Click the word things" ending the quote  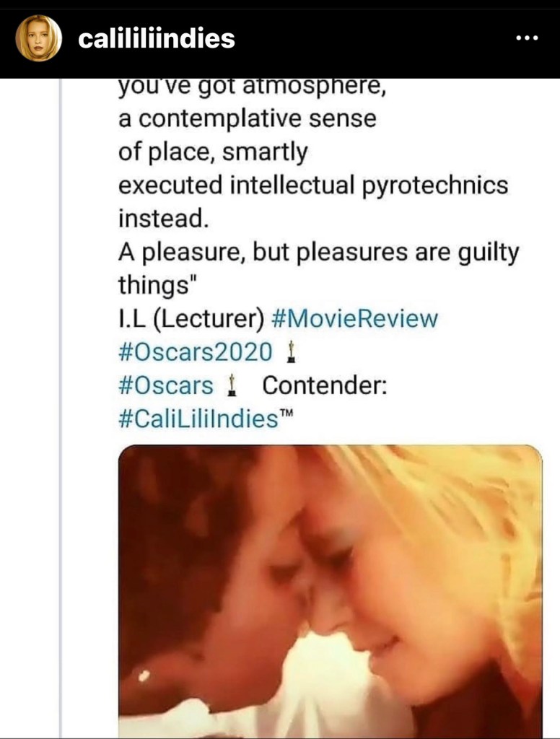click(157, 286)
